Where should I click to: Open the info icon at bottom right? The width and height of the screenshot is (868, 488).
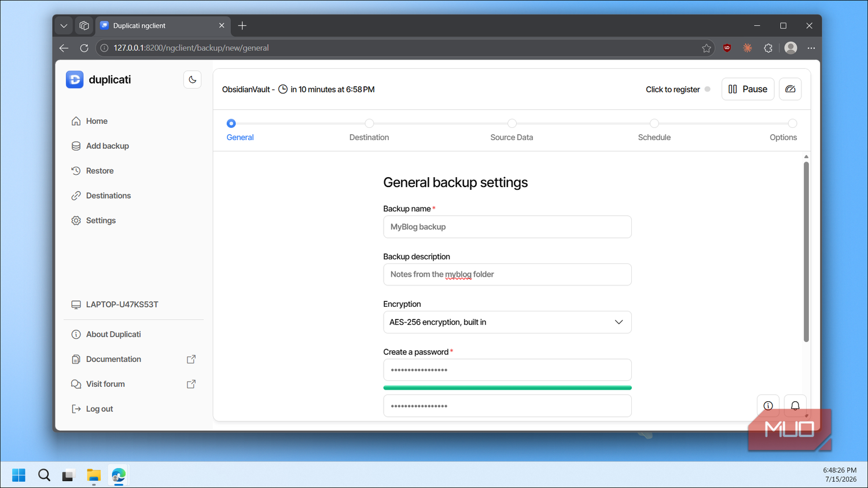[768, 406]
